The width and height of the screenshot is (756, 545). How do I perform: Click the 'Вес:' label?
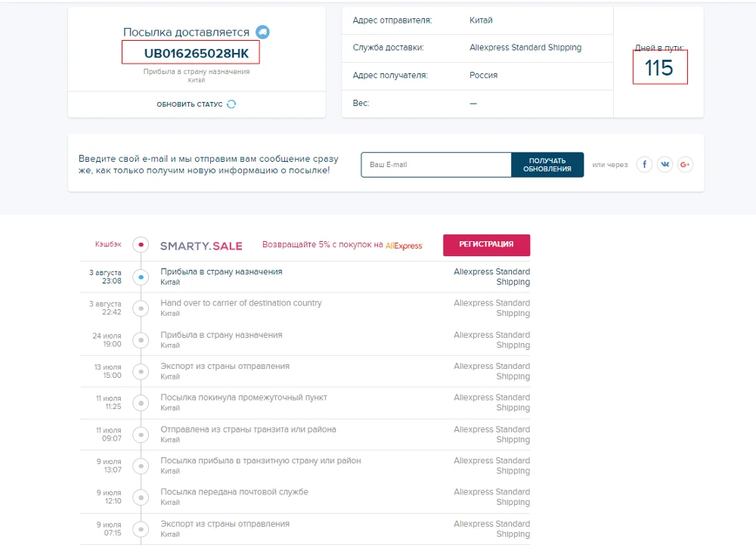[x=361, y=103]
